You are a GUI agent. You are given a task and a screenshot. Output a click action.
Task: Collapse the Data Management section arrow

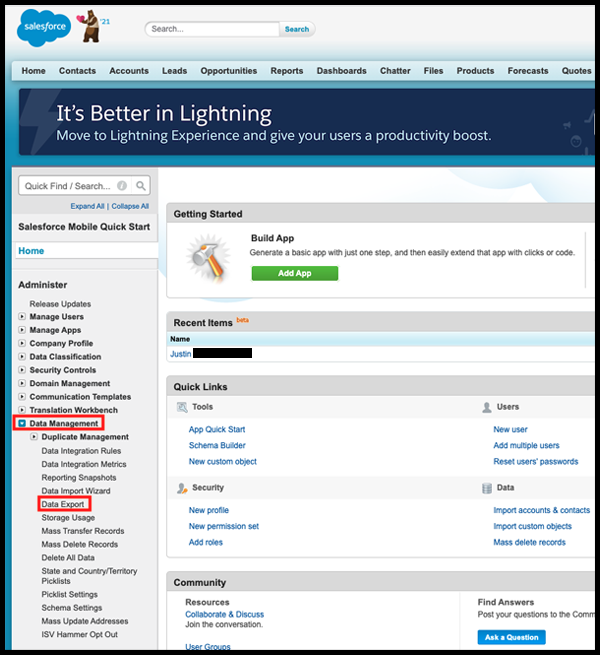(23, 424)
